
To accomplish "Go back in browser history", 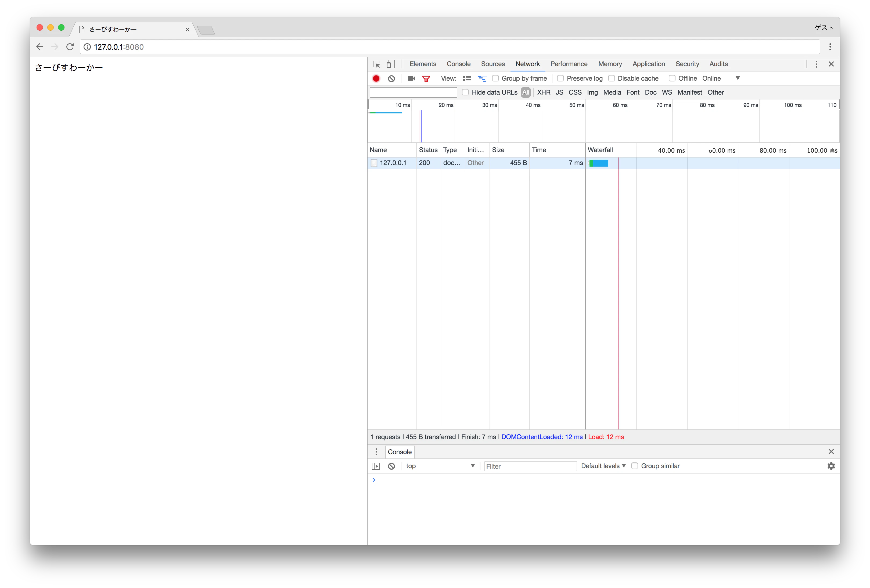I will point(40,47).
